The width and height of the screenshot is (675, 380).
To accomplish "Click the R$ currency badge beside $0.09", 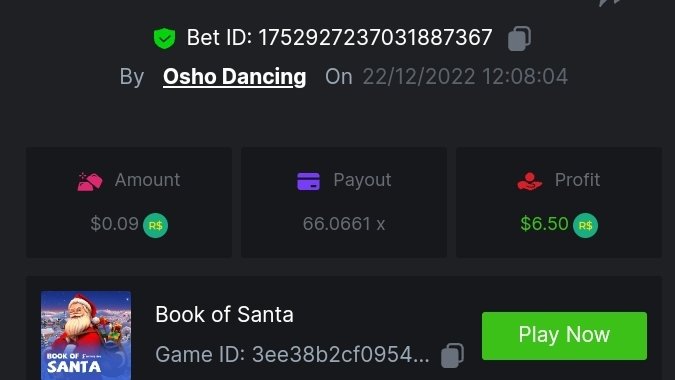I will [155, 226].
